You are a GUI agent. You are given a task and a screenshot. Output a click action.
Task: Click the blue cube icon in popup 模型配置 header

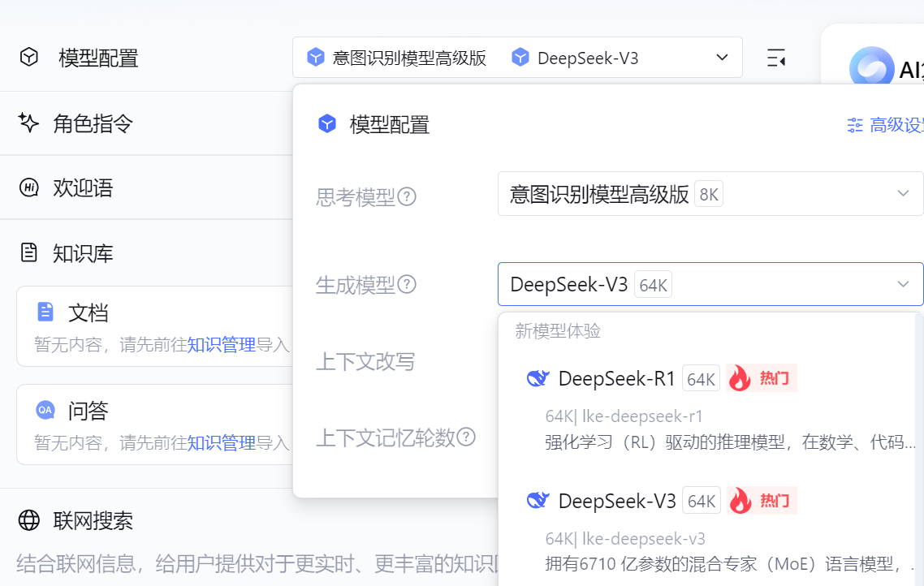coord(327,123)
